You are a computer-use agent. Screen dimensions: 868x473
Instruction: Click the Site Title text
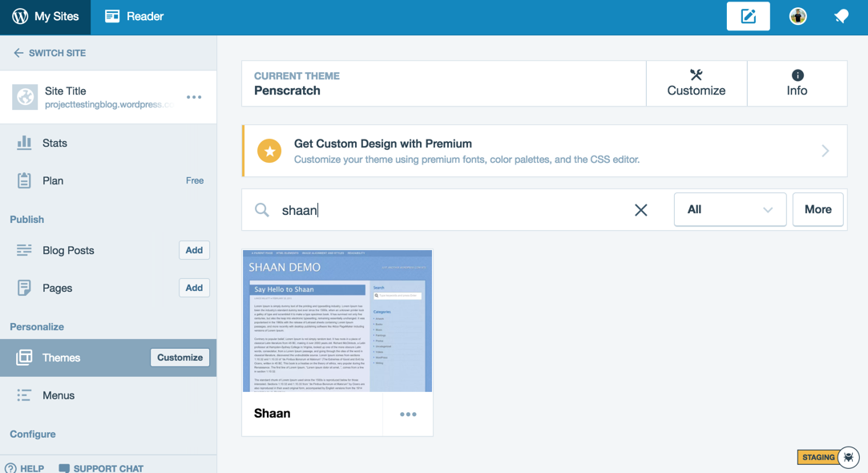coord(66,91)
